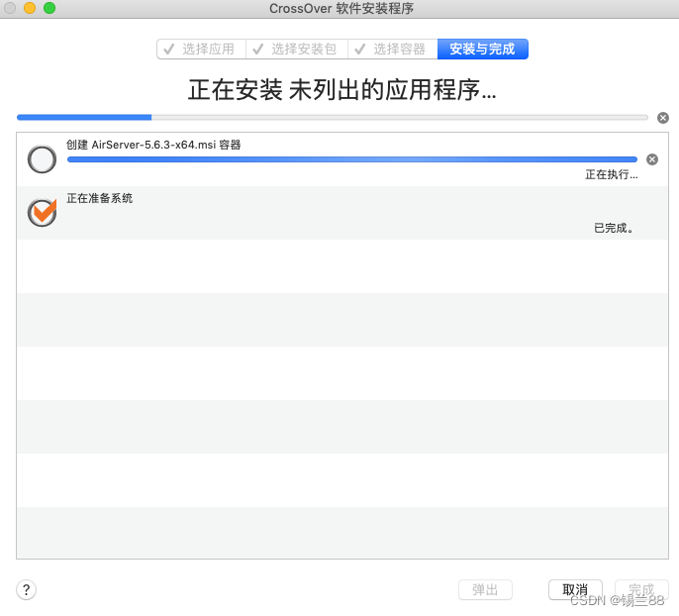The width and height of the screenshot is (679, 616).
Task: Minimize window with yellow title bar button
Action: coord(30,8)
